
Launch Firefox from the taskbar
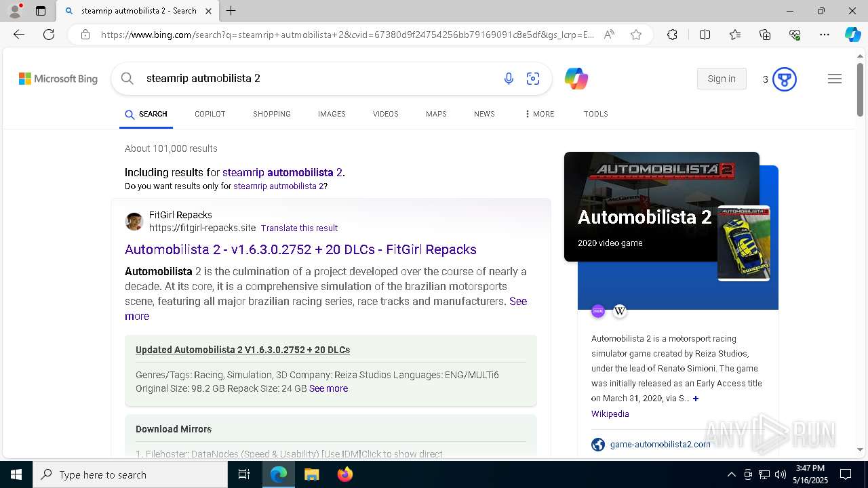pos(345,474)
